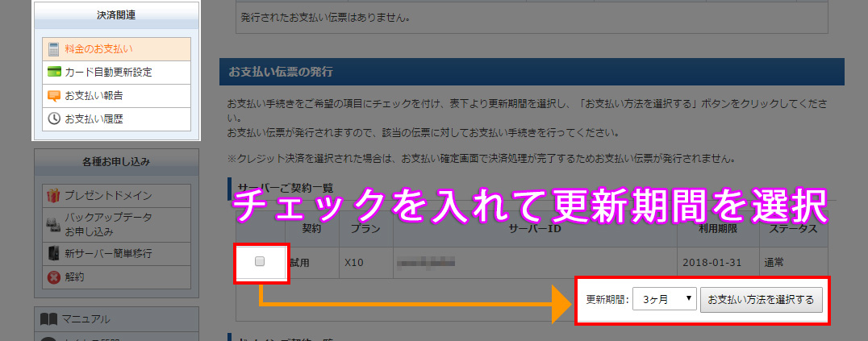Open the 料金のお支払い menu item
The height and width of the screenshot is (341, 868).
[x=116, y=48]
